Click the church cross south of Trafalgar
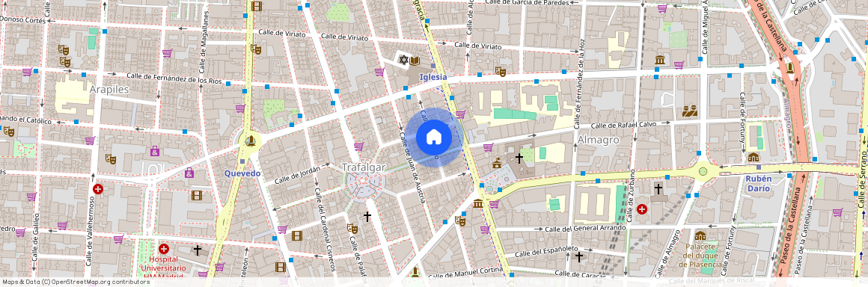The width and height of the screenshot is (868, 287). pos(367,216)
